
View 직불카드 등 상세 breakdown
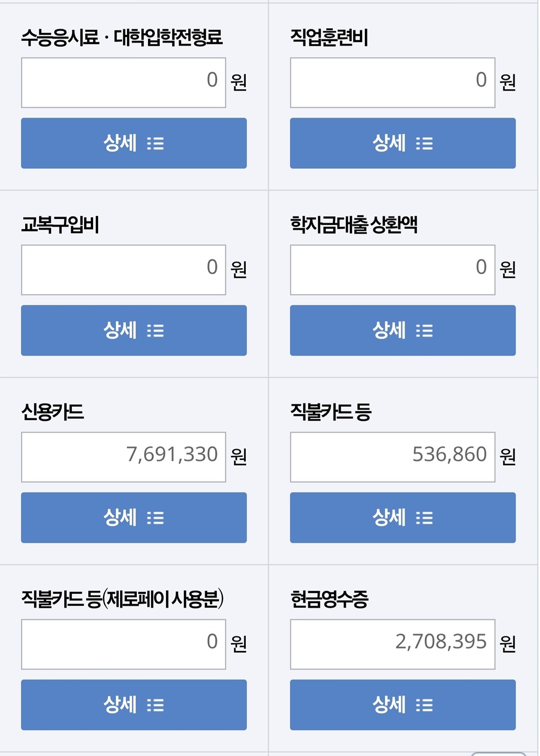[x=402, y=518]
